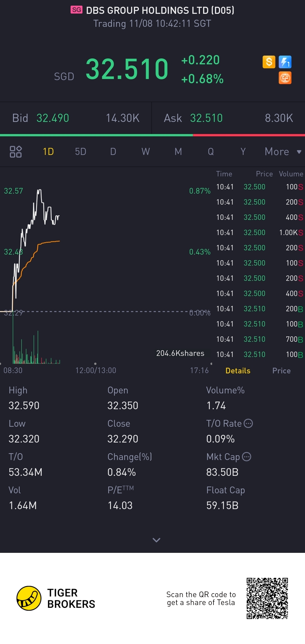The height and width of the screenshot is (644, 305).
Task: Tap the Bid price 32.490
Action: coord(53,118)
